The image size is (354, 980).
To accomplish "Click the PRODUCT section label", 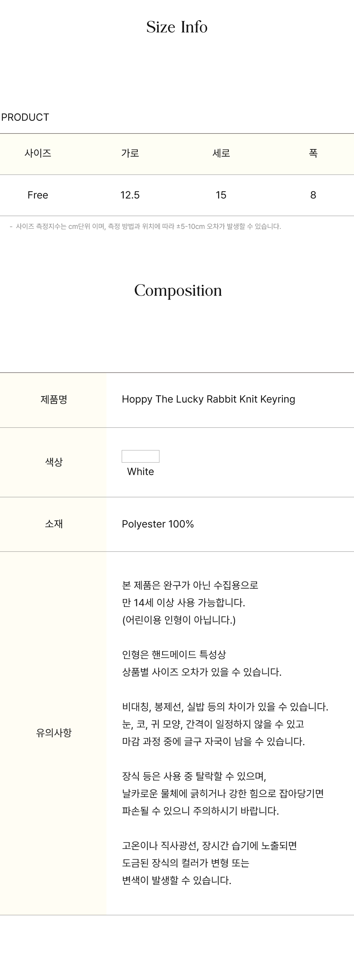I will point(25,117).
